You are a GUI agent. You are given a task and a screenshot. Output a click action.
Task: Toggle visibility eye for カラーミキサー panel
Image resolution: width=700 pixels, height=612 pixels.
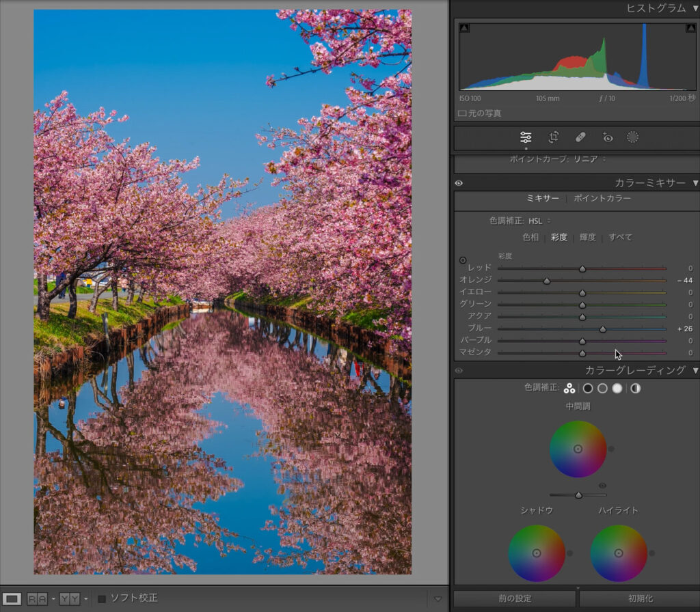tap(459, 183)
